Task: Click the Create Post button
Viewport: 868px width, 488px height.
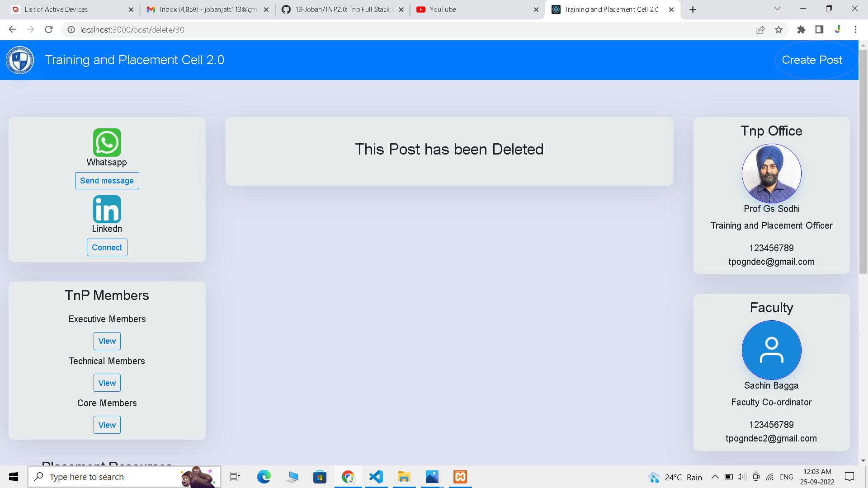Action: [x=812, y=60]
